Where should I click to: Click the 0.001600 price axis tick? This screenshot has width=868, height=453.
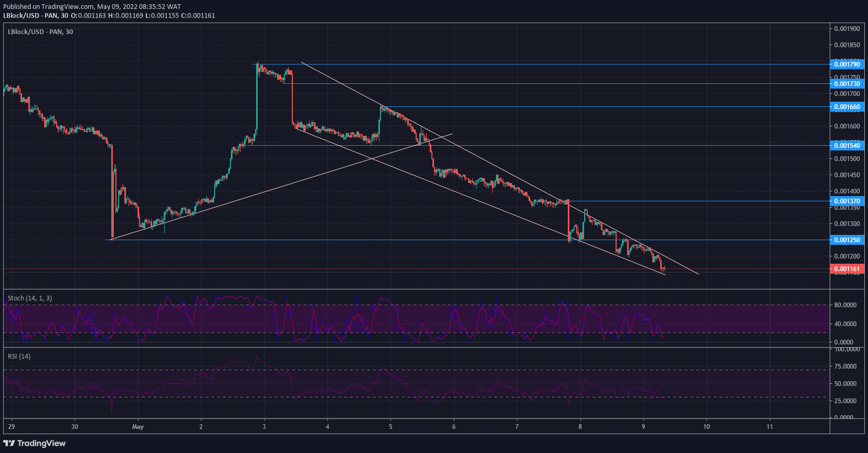847,126
